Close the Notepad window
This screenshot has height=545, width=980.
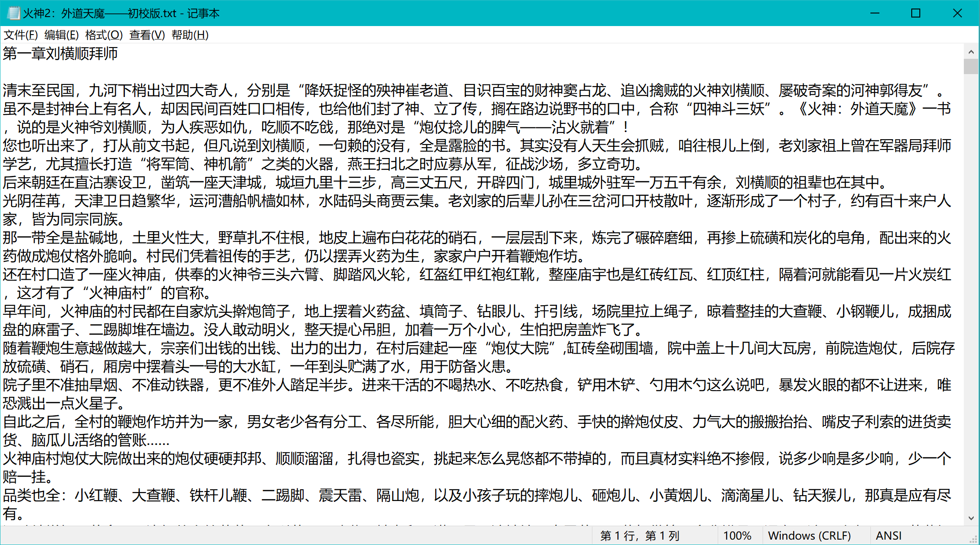click(x=957, y=13)
